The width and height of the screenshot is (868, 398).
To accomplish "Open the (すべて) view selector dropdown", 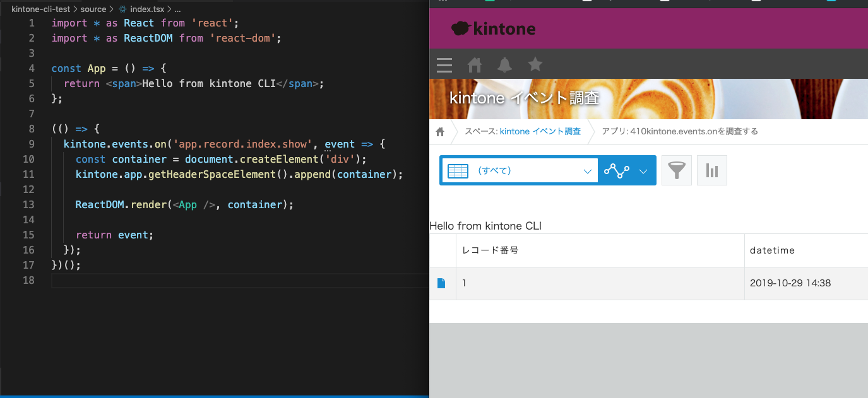I will (x=519, y=170).
